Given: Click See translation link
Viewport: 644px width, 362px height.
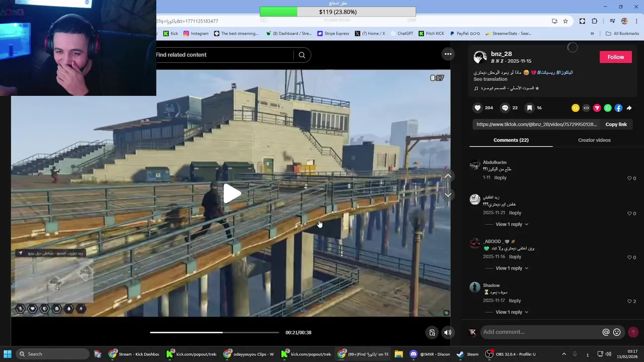Looking at the screenshot, I should point(490,79).
